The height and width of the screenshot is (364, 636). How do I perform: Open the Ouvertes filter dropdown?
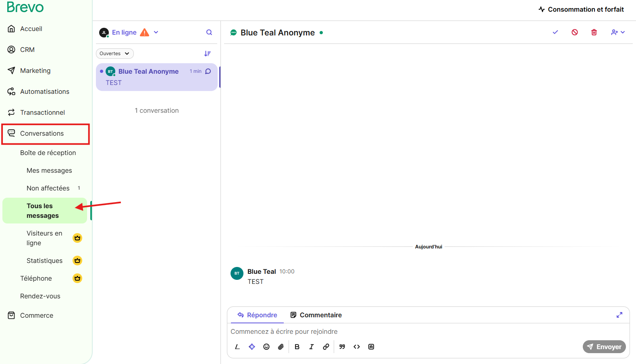114,54
